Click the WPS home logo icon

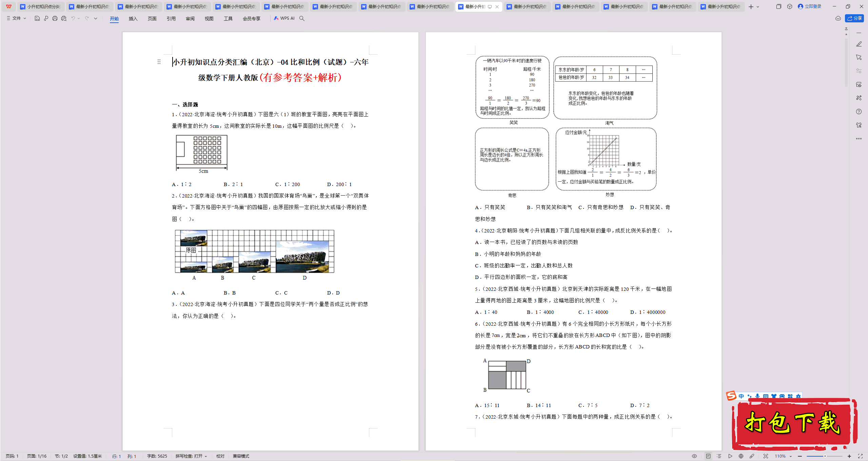pos(9,6)
